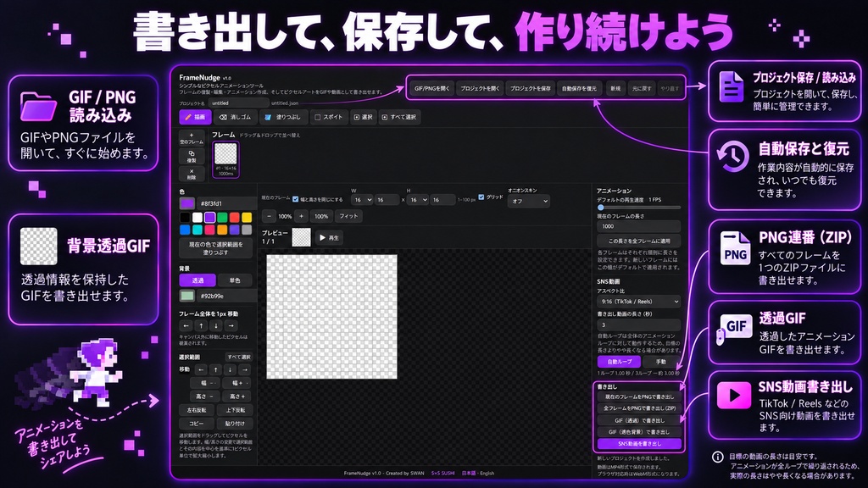Activate the 選択 selection tool
The width and height of the screenshot is (868, 488).
(x=363, y=117)
